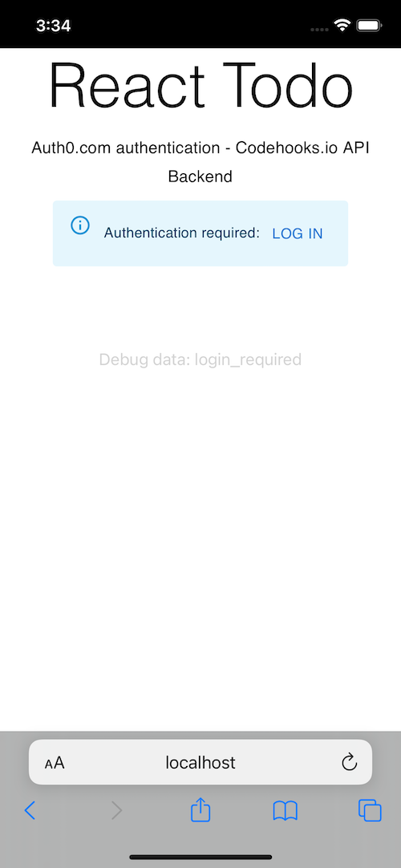Click the React Todo heading

click(x=200, y=86)
